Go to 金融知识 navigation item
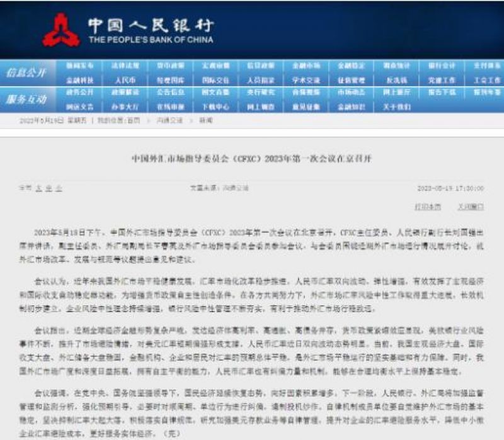This screenshot has width=504, height=440. (x=352, y=107)
